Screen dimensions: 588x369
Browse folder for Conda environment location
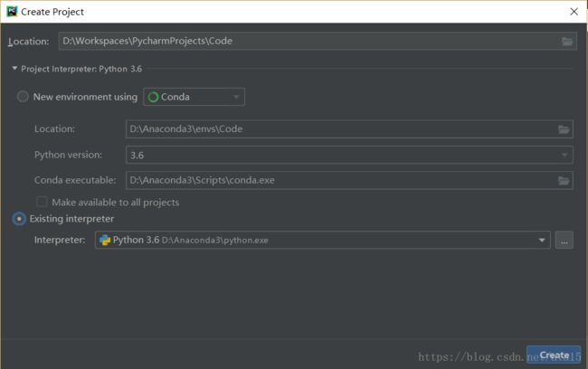tap(564, 129)
